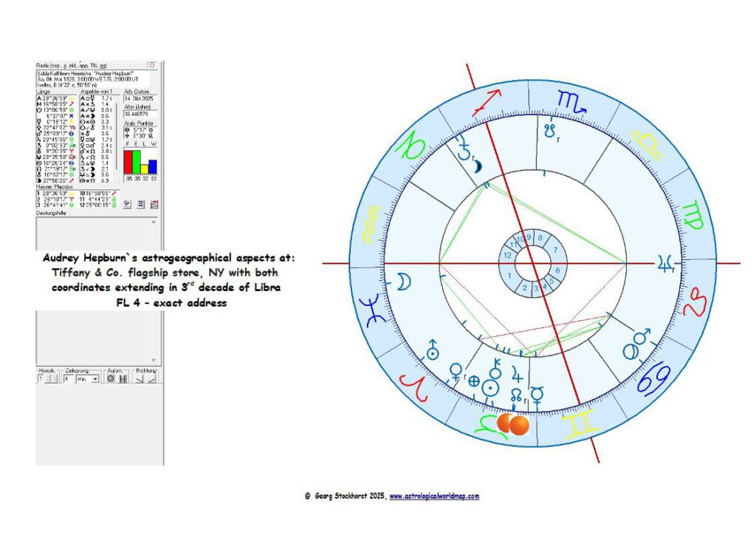Click inside the Zeitsprung value field showing 4

[66, 378]
